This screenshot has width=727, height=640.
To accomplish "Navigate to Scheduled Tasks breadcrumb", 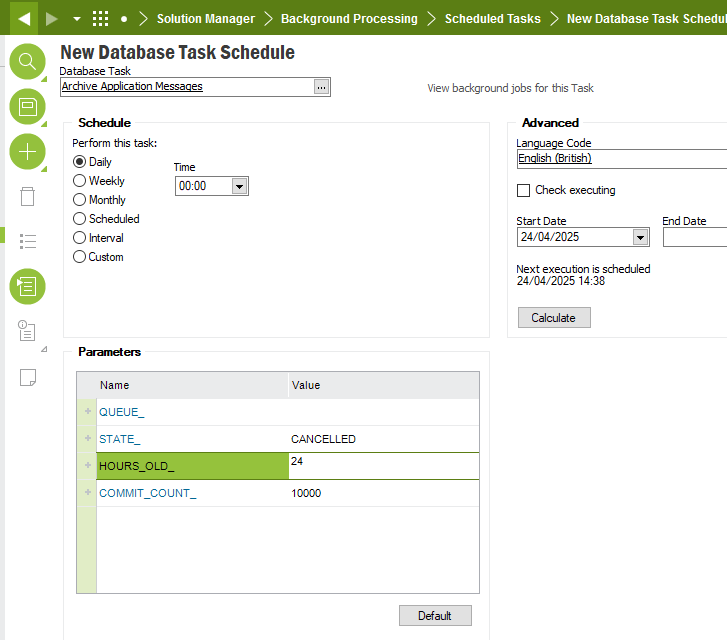I will (x=492, y=19).
